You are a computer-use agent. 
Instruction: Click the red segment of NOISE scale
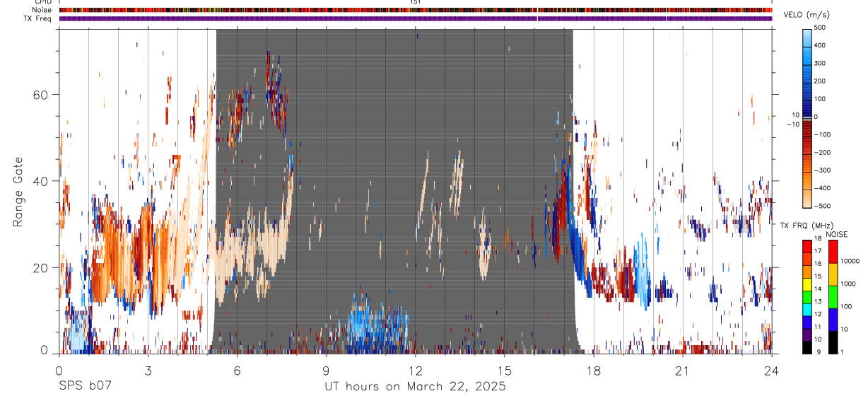pos(833,251)
